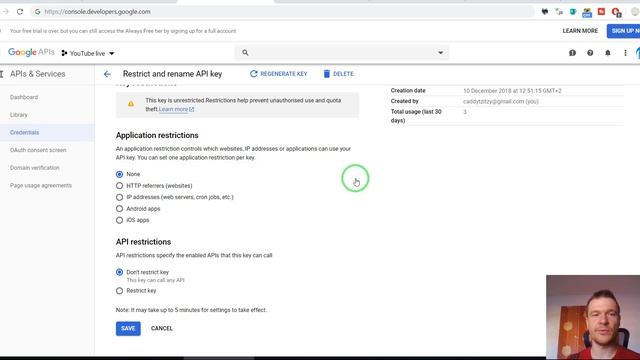Screen dimensions: 640x360
Task: Click the Learn more link in the warning
Action: pyautogui.click(x=176, y=109)
